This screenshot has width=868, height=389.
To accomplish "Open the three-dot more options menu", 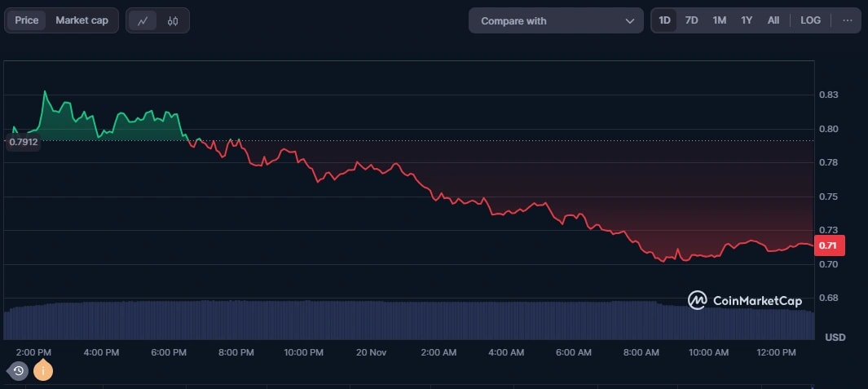I will [848, 20].
